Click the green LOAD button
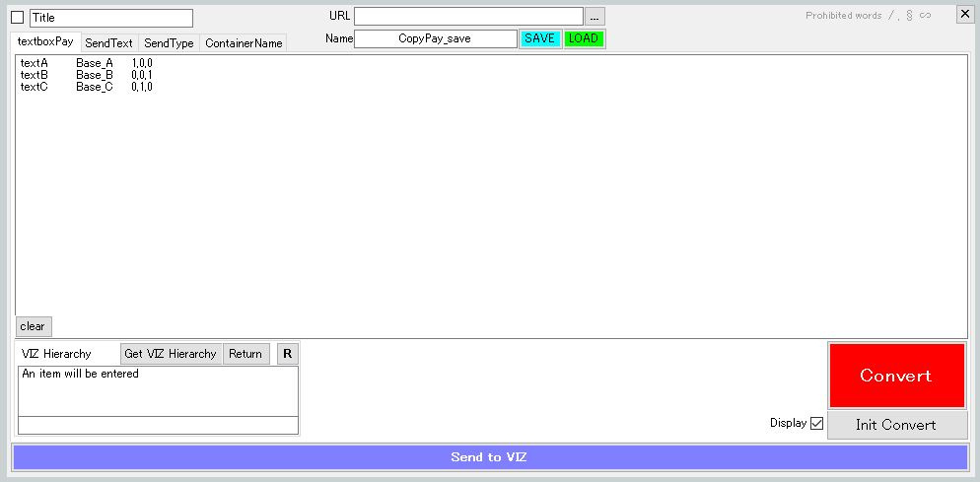Screen dimensions: 980x482 584,38
